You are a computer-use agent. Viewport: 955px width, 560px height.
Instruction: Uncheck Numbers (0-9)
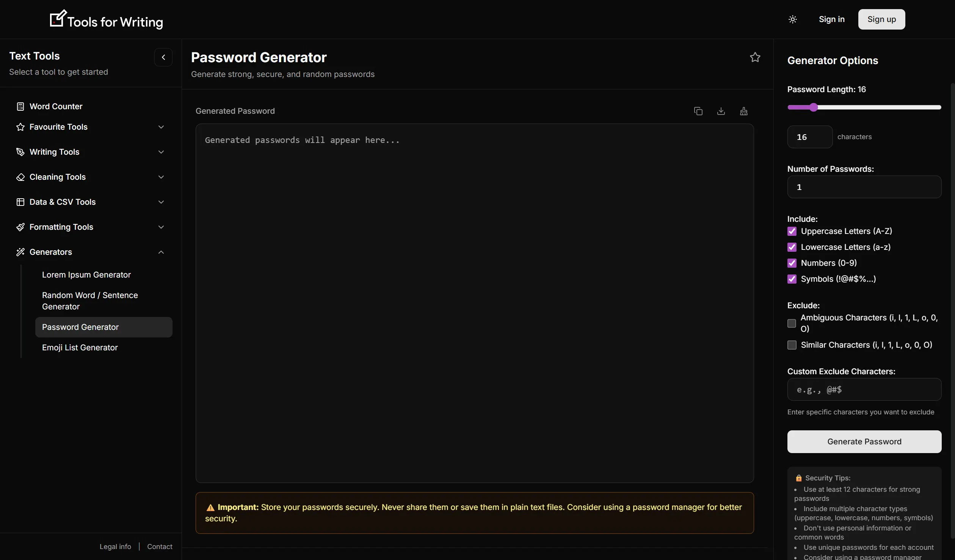pos(792,263)
